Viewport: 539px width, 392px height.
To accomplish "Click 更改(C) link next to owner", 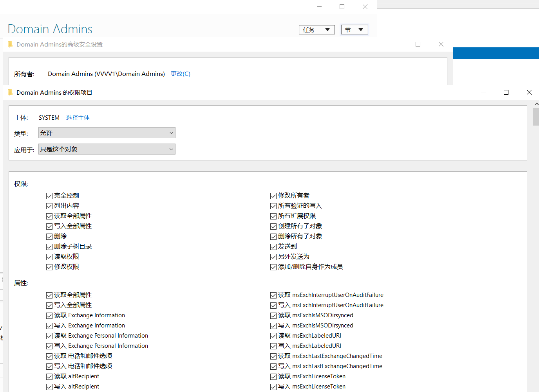I will [180, 74].
